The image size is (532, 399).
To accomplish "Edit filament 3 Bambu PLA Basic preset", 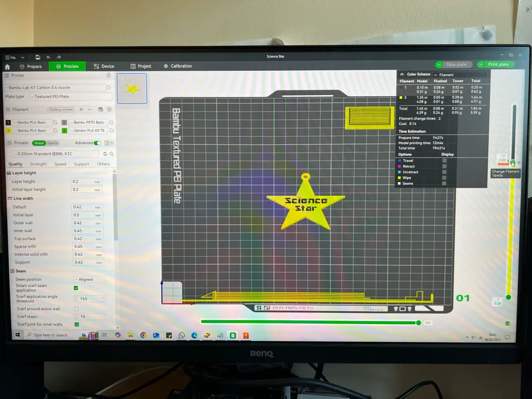I will 55,131.
